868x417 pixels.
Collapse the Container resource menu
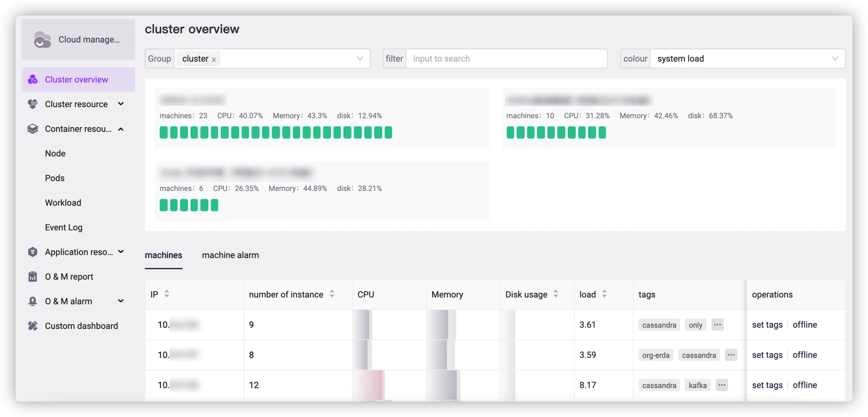coord(121,129)
